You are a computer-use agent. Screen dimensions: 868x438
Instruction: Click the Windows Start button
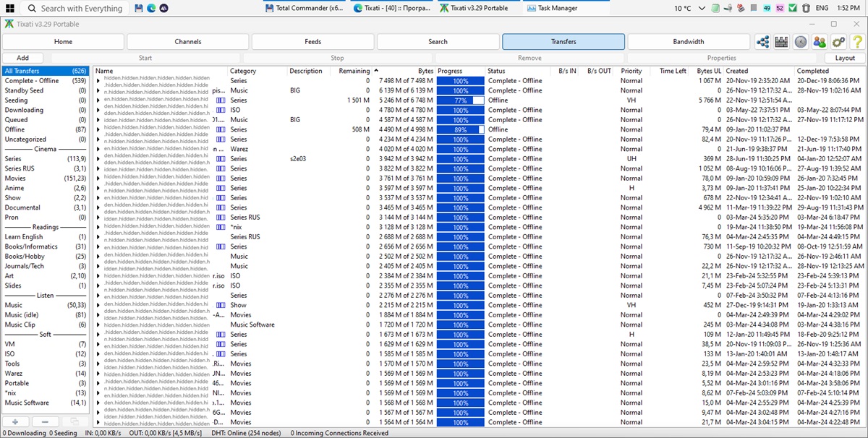(x=10, y=9)
